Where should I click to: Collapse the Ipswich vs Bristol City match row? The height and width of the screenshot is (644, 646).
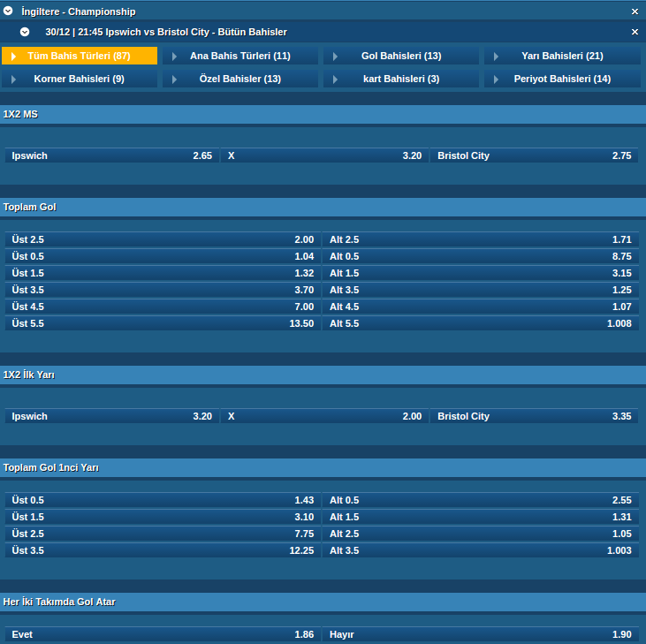(25, 32)
